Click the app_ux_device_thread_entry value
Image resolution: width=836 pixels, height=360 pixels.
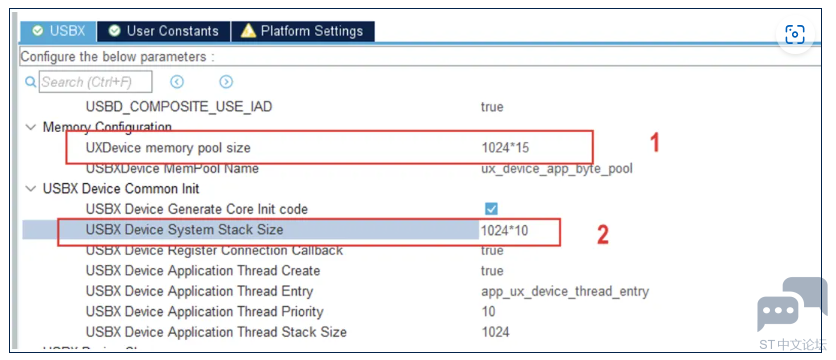point(565,291)
